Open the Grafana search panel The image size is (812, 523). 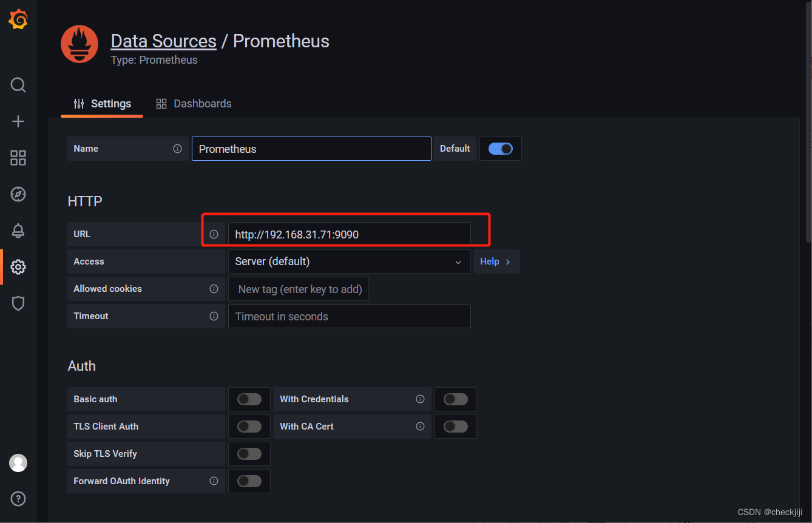[x=18, y=85]
